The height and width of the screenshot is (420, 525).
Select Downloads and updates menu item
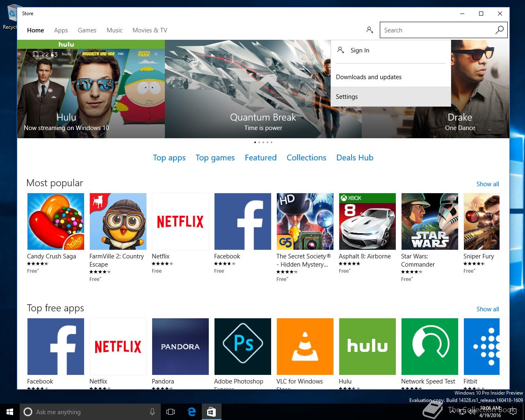pos(391,77)
